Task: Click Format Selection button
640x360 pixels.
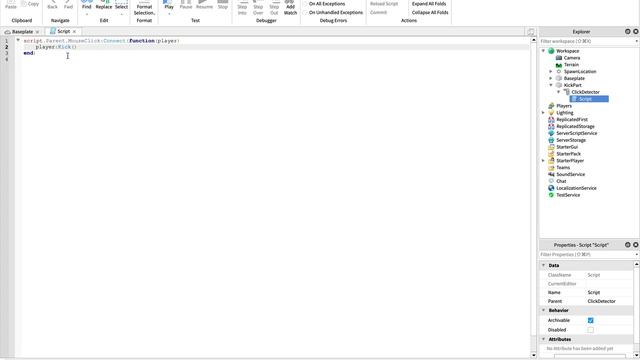Action: [144, 8]
